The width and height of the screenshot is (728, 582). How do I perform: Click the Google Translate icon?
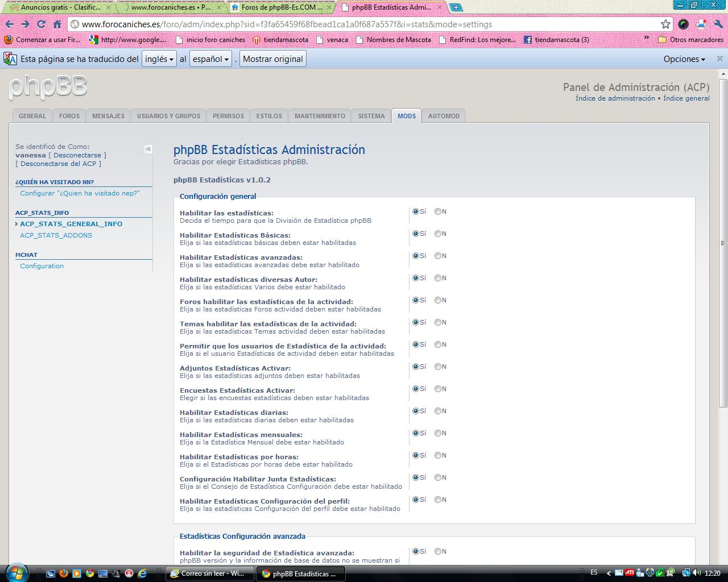(x=10, y=59)
